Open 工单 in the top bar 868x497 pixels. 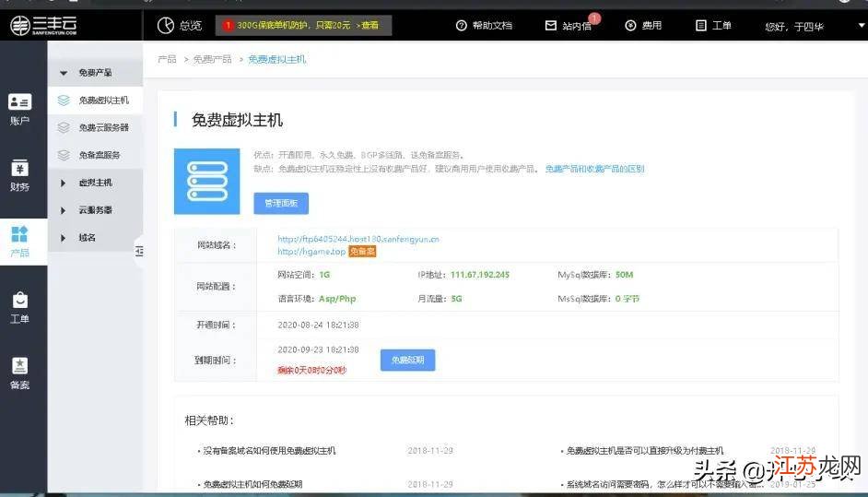(x=713, y=26)
